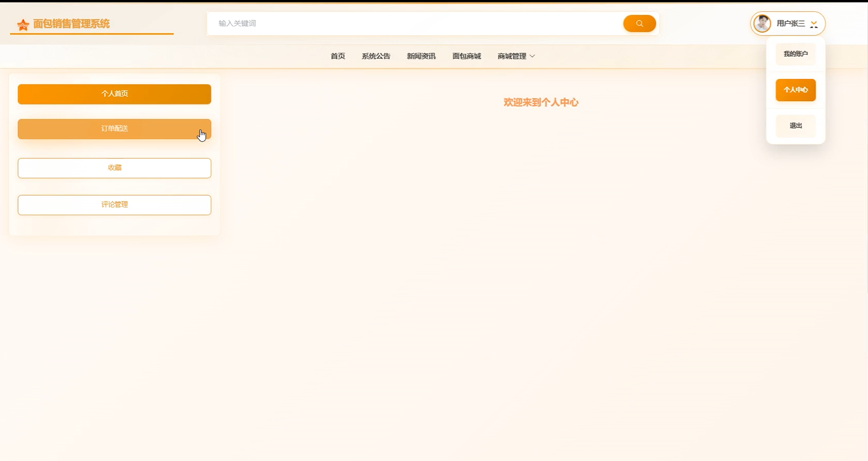Click the 用户张三 username label
The image size is (868, 461).
click(x=791, y=23)
